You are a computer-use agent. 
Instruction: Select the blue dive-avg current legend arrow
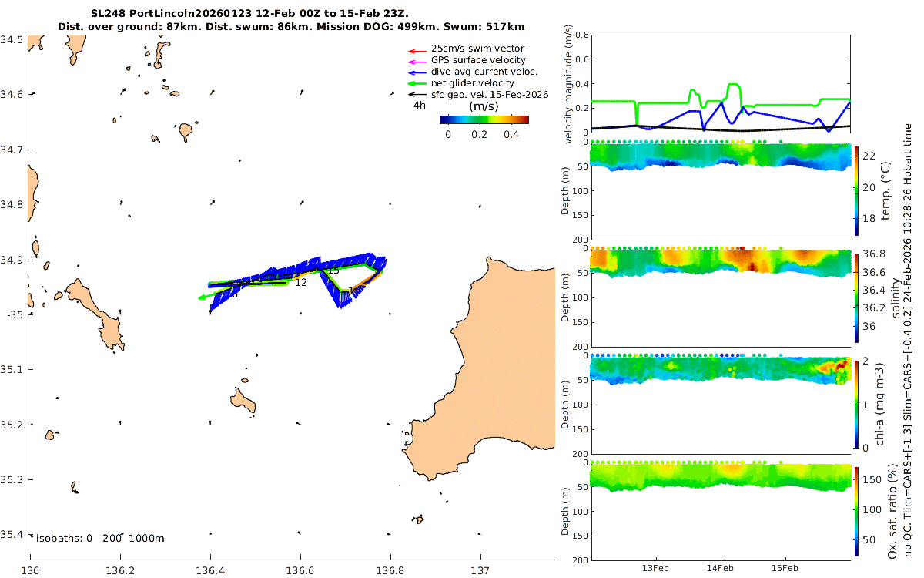[x=417, y=72]
